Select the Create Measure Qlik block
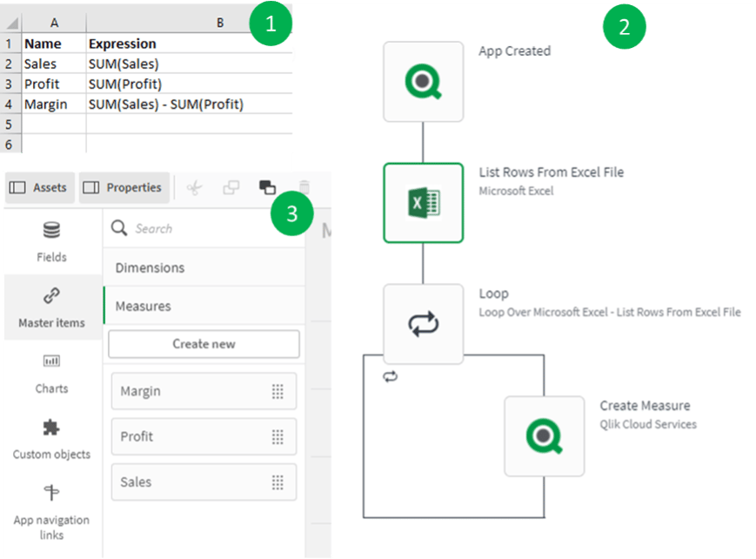This screenshot has height=559, width=756. point(545,436)
